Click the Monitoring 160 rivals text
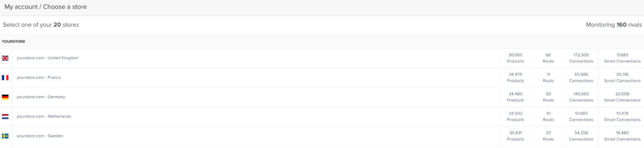This screenshot has height=148, width=644. tap(614, 25)
